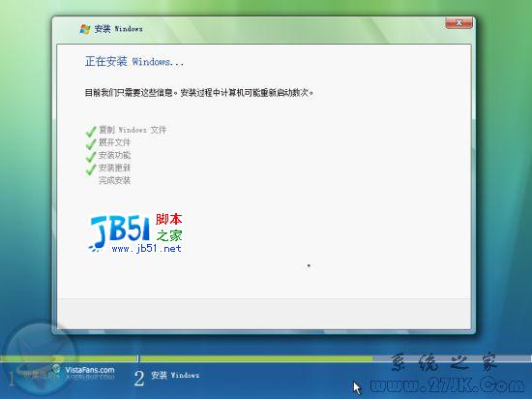
Task: Click the 目前我们只需要这些信息 description line
Action: pyautogui.click(x=199, y=92)
